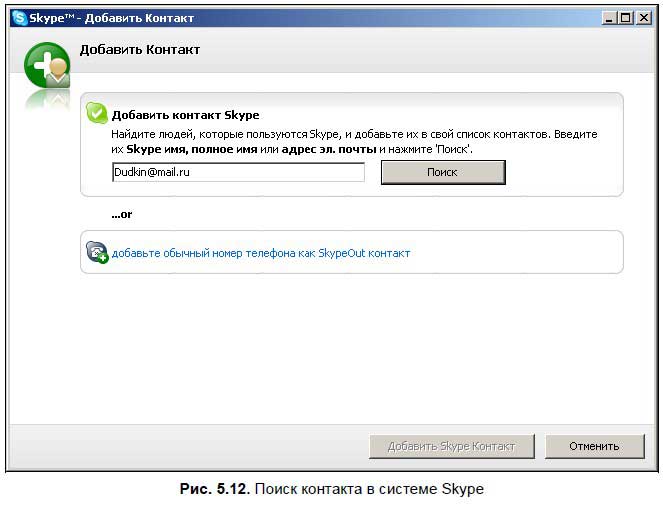Click the ...or separator label

pos(122,214)
